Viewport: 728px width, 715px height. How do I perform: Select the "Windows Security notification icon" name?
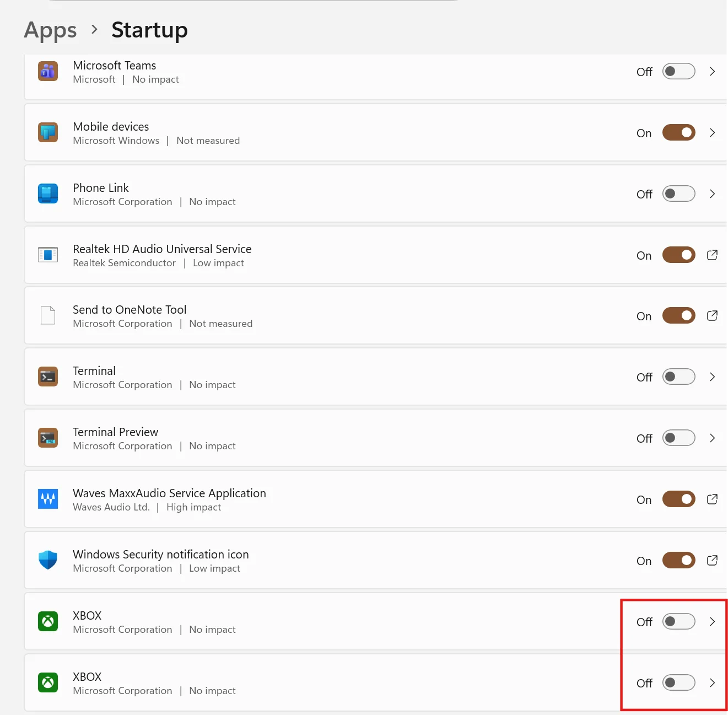(x=161, y=554)
